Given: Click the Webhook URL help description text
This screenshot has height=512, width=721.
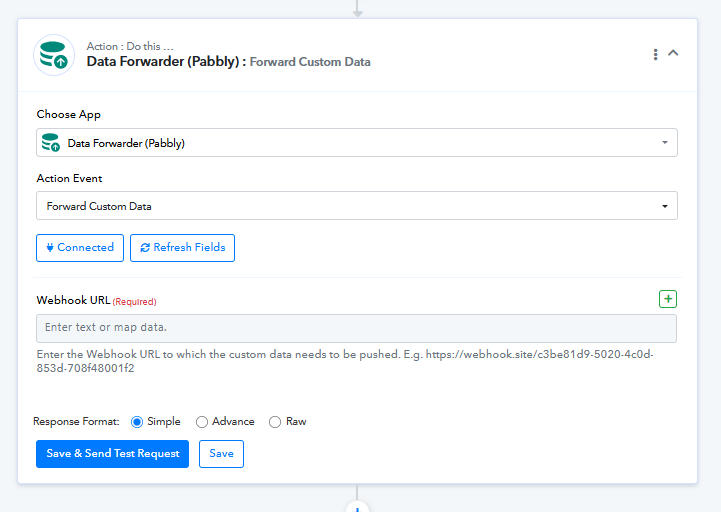Looking at the screenshot, I should point(345,361).
